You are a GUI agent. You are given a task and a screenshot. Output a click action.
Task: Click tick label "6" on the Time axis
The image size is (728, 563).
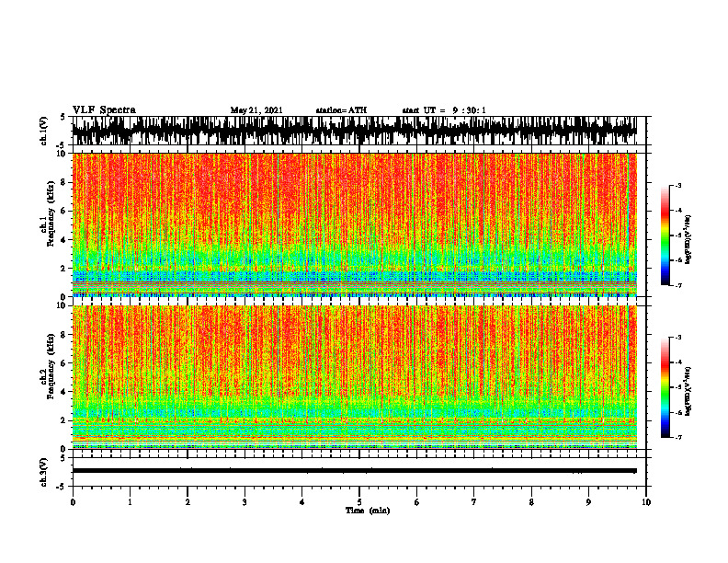pyautogui.click(x=416, y=502)
